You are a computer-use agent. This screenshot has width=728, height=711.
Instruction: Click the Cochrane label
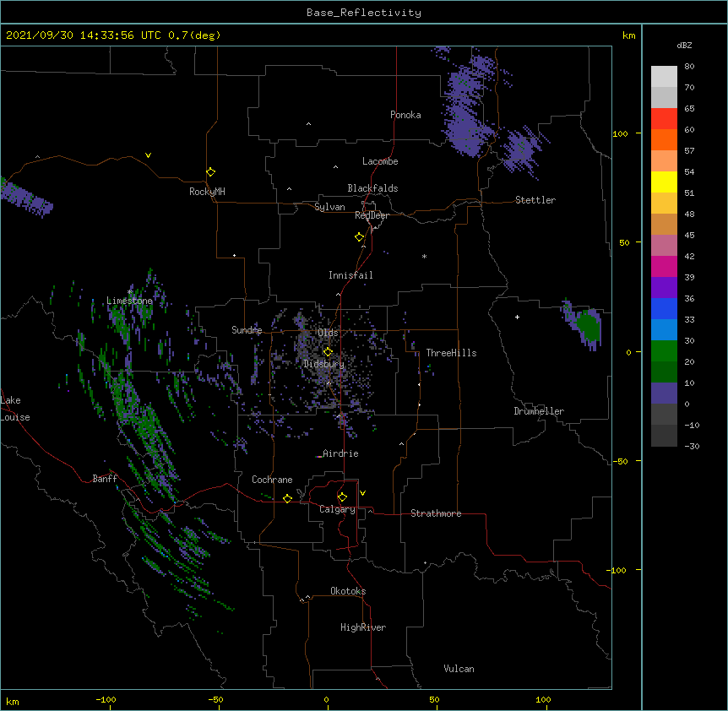(272, 480)
